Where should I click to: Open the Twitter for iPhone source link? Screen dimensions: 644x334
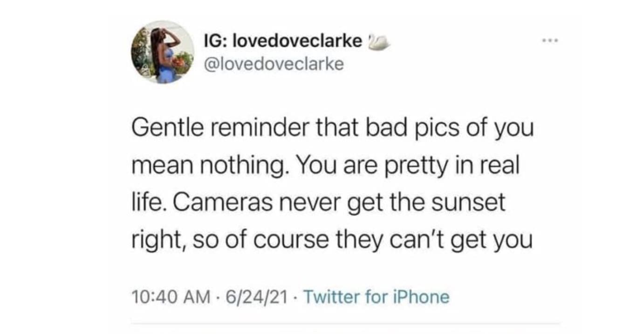click(x=377, y=297)
